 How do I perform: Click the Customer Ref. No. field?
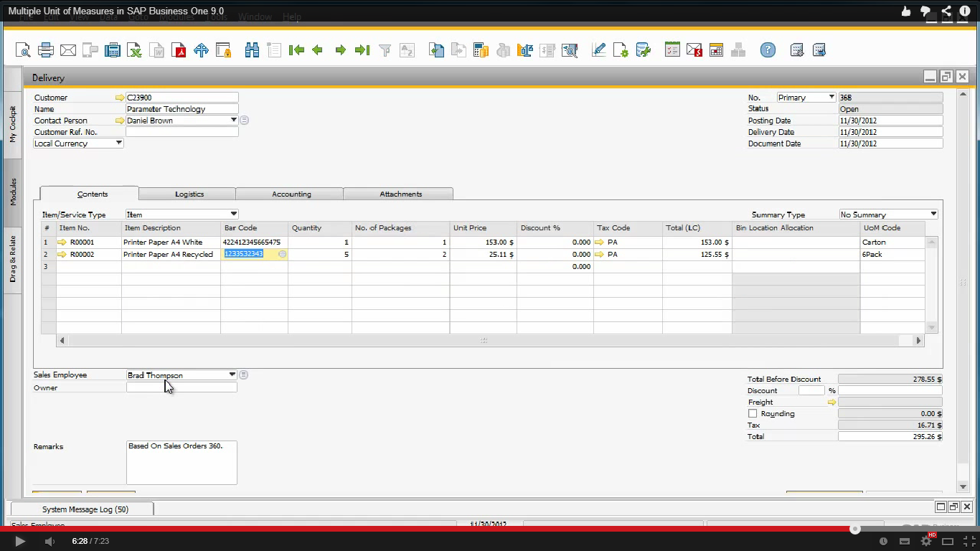(x=182, y=132)
